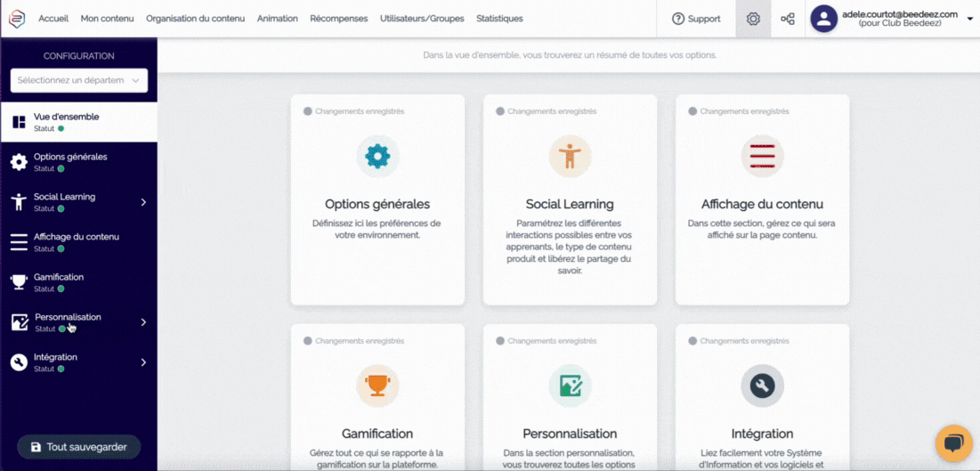Click the Beedeez logo in top-left corner
Screen dimensions: 980x471
(17, 19)
